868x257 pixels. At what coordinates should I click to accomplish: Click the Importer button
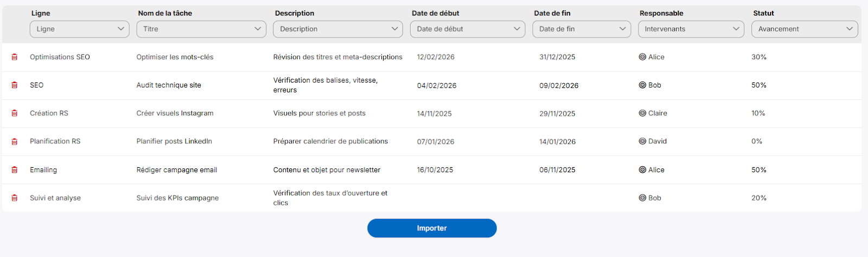432,228
